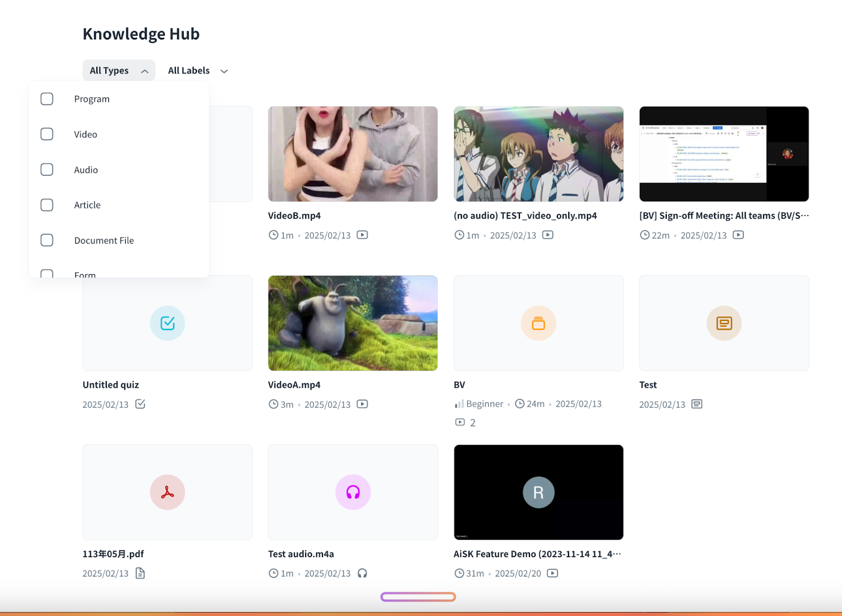The width and height of the screenshot is (842, 616).
Task: Choose Document File option in type list
Action: [x=104, y=240]
